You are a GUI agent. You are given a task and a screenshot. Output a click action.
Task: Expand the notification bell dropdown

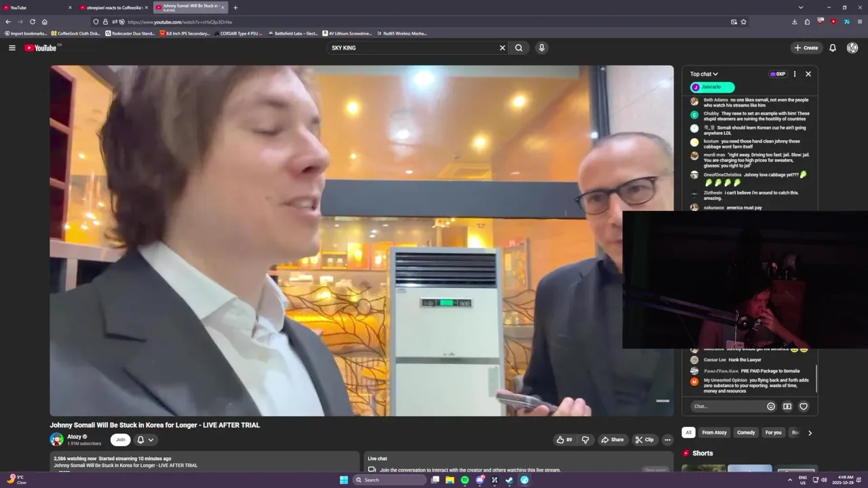tap(145, 439)
